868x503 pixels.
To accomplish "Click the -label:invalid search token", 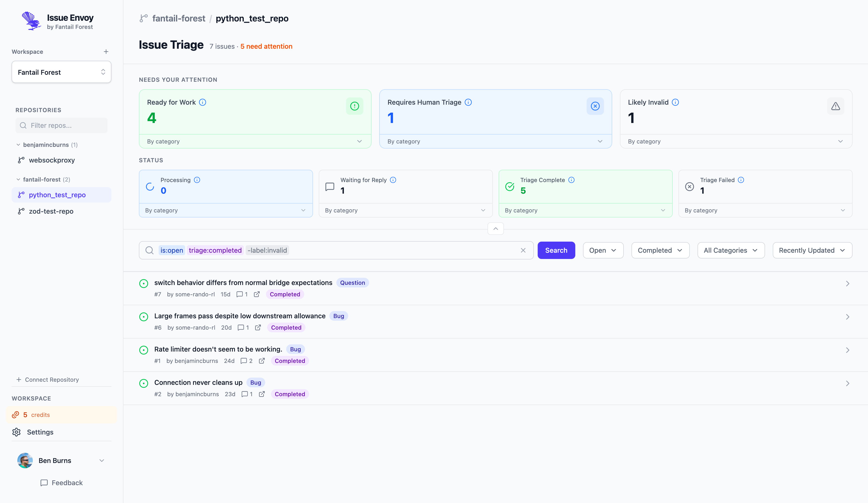I will tap(267, 251).
